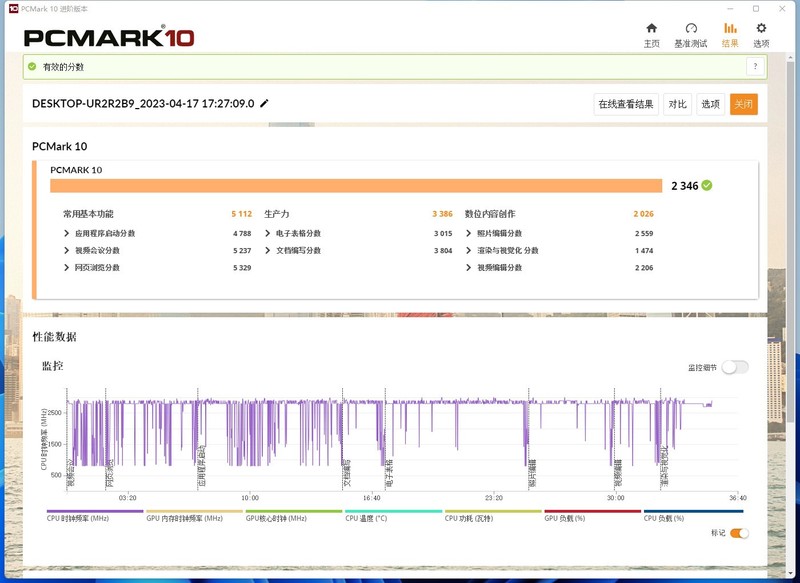Click the question mark help icon

tap(755, 66)
